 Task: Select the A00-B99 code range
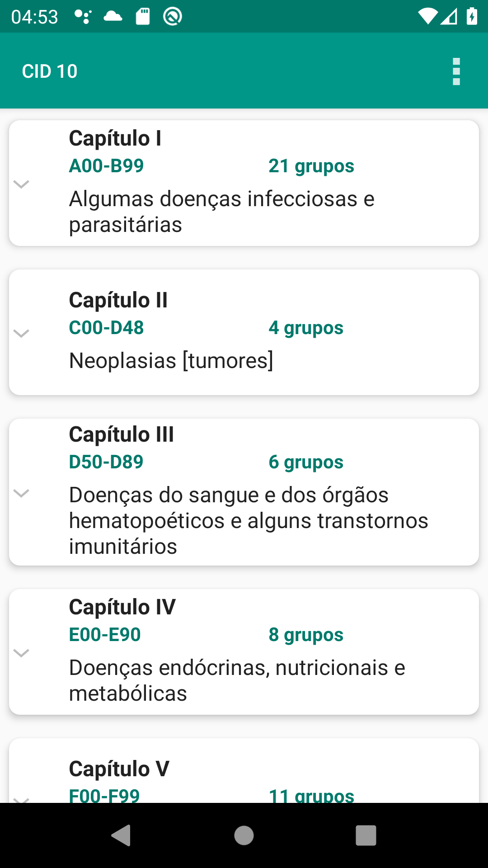pyautogui.click(x=106, y=166)
